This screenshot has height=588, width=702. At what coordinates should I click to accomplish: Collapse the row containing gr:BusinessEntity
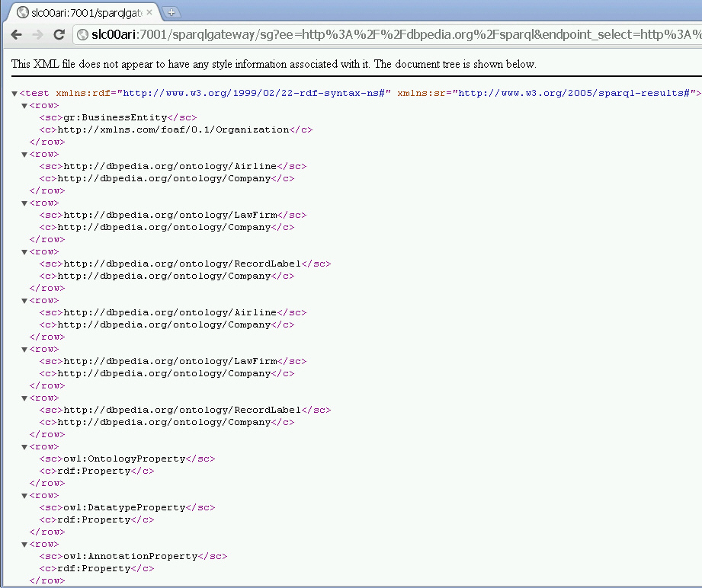[24, 106]
